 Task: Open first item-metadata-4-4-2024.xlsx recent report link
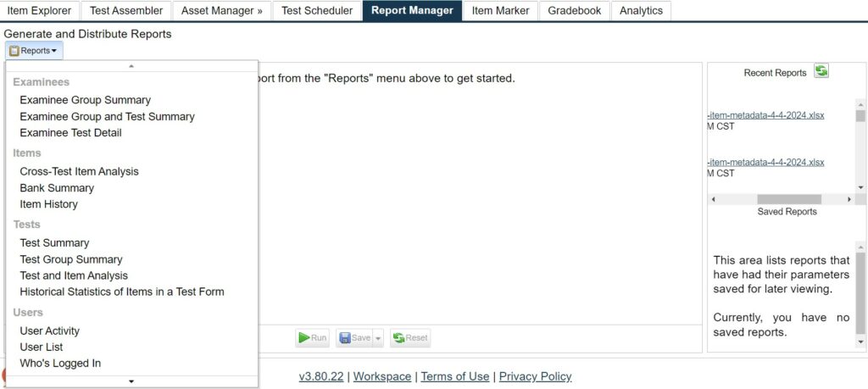coord(766,115)
